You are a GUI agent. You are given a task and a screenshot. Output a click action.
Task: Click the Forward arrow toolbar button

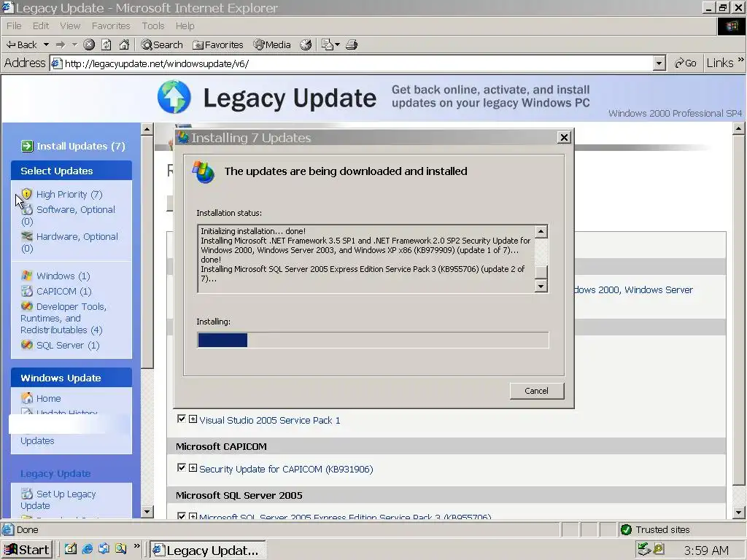coord(61,44)
